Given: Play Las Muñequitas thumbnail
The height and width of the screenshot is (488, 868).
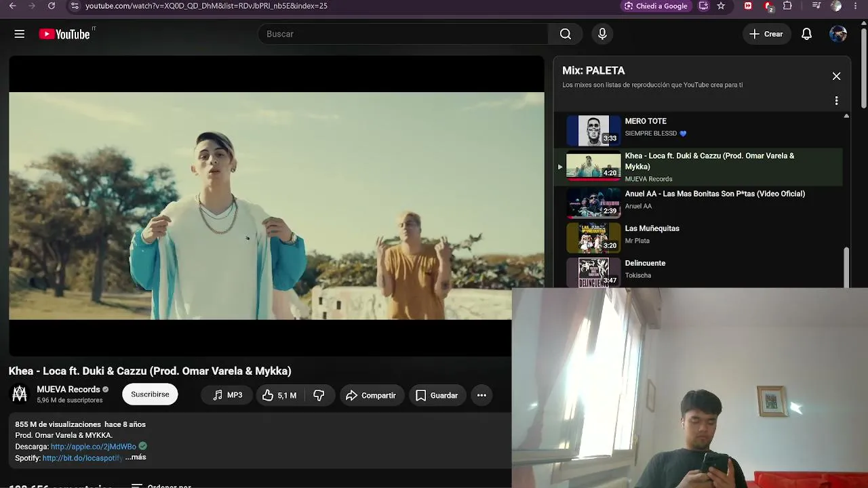Looking at the screenshot, I should (x=593, y=237).
